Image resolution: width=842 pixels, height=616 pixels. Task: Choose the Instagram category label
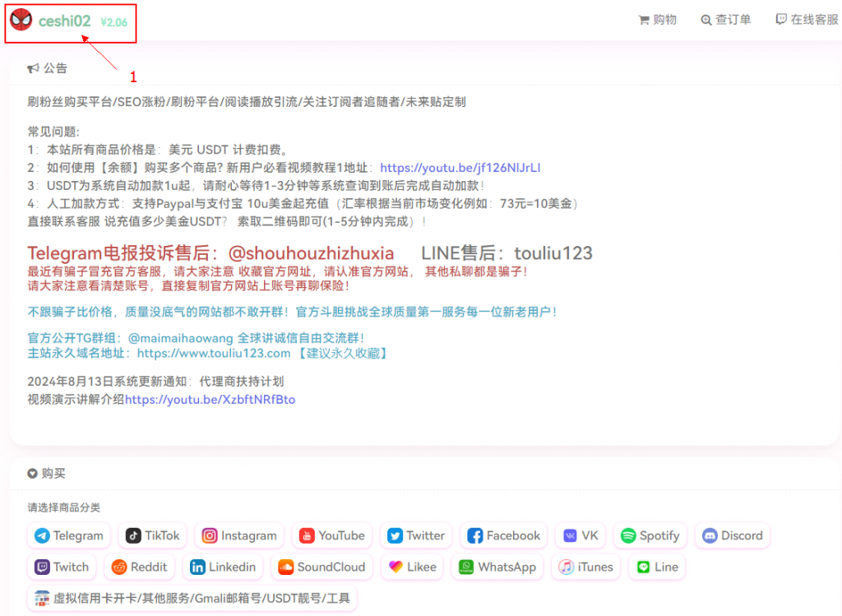249,535
